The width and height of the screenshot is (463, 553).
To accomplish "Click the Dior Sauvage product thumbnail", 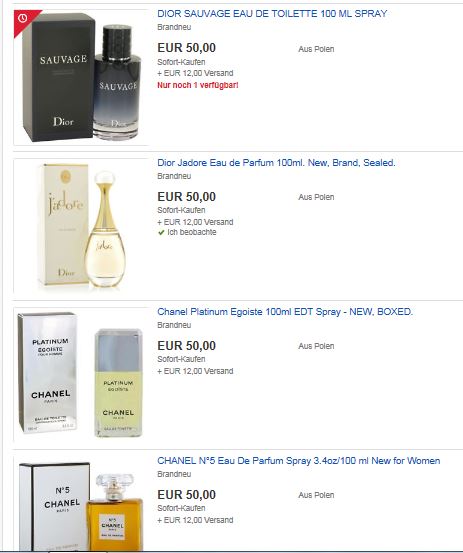I will coord(81,77).
